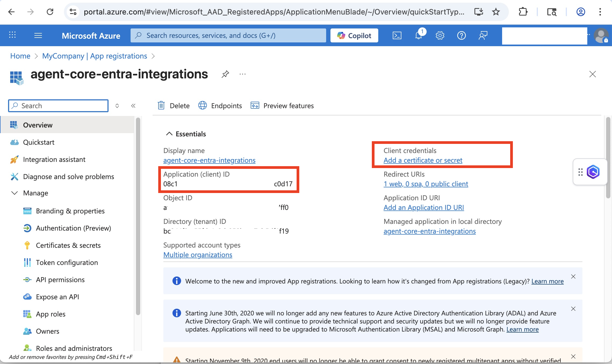Go to MyCompany | App registrations breadcrumb
612x364 pixels.
[x=95, y=56]
